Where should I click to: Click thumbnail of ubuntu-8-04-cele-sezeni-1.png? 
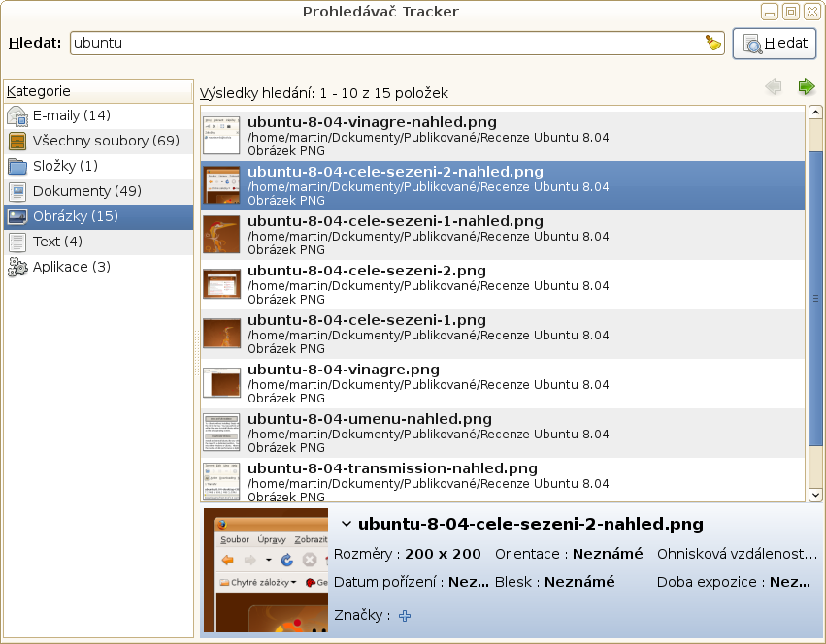click(221, 334)
